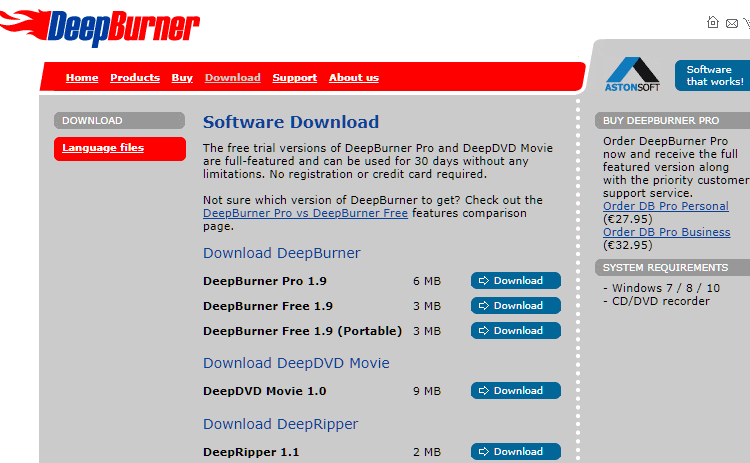750x463 pixels.
Task: Navigate to About us
Action: [x=354, y=77]
